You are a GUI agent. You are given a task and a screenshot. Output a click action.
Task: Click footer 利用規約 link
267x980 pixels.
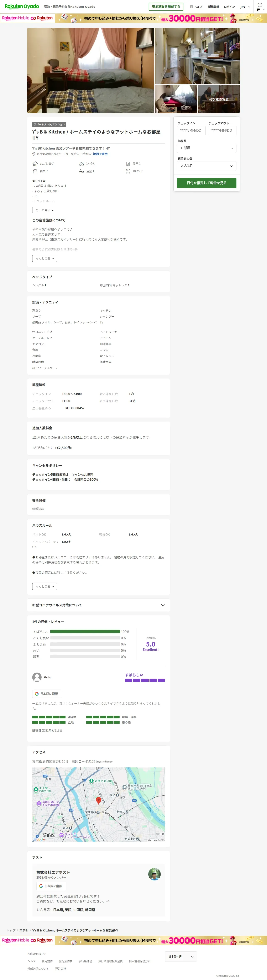coord(47,961)
